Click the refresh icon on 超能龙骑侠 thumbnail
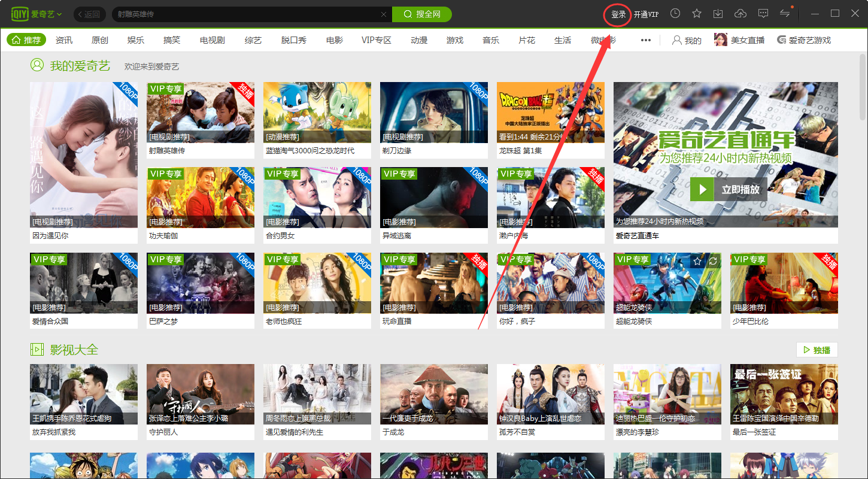 click(x=713, y=262)
